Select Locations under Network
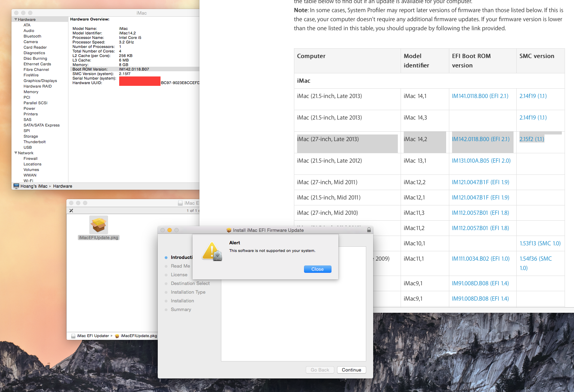574x392 pixels. coord(32,164)
